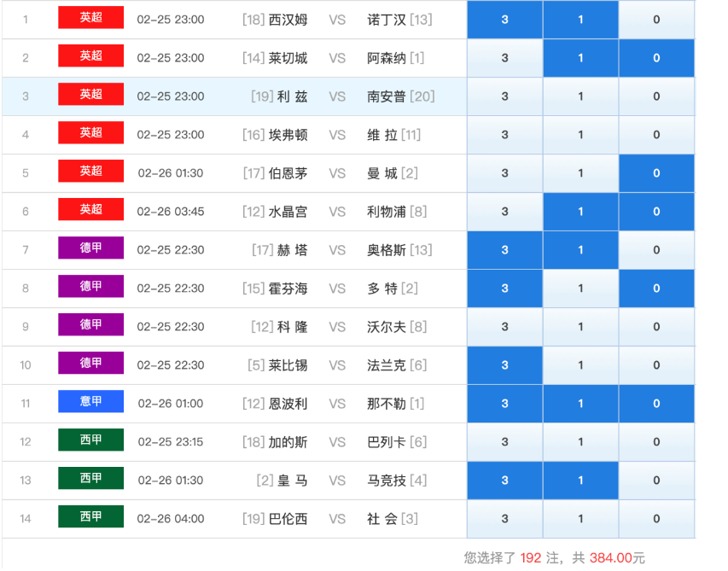
Task: Select result 1 for 莱比锡 vs 法兰克
Action: tap(580, 365)
